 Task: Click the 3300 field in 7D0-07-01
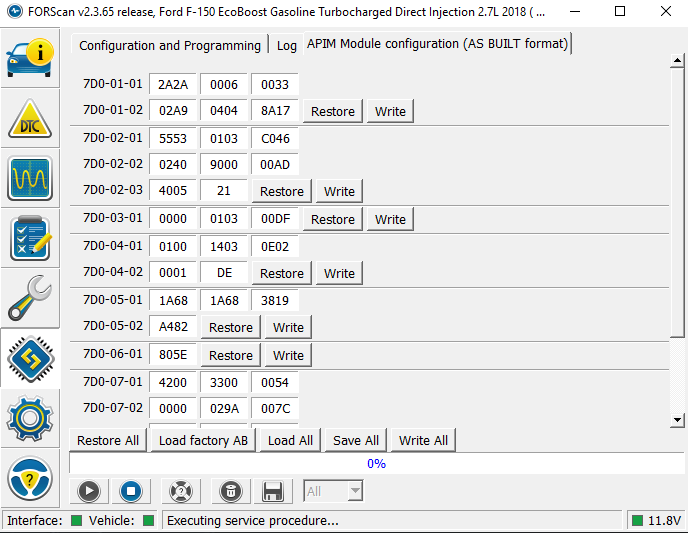tap(224, 382)
